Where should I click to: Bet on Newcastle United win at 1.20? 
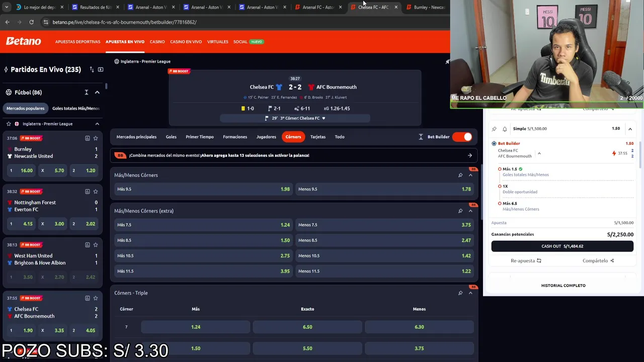[84, 170]
